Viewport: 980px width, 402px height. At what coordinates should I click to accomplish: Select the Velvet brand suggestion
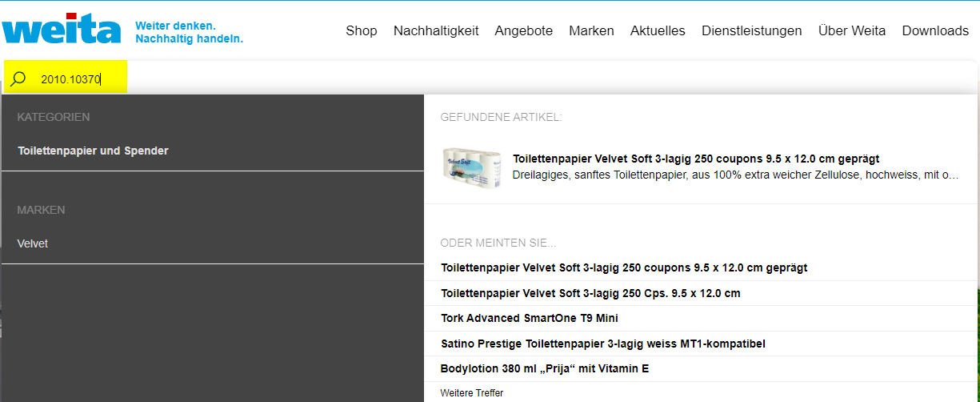pyautogui.click(x=33, y=243)
